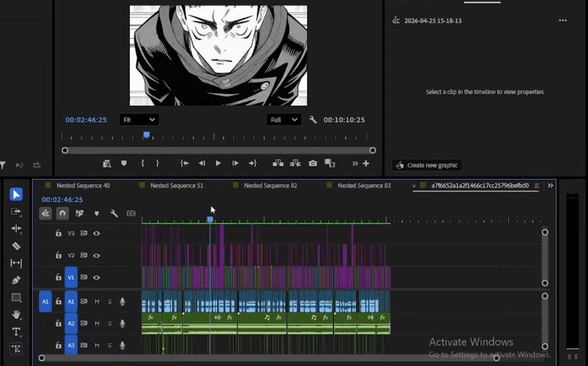Toggle Snap magnet in timeline
The width and height of the screenshot is (588, 366).
click(x=62, y=213)
